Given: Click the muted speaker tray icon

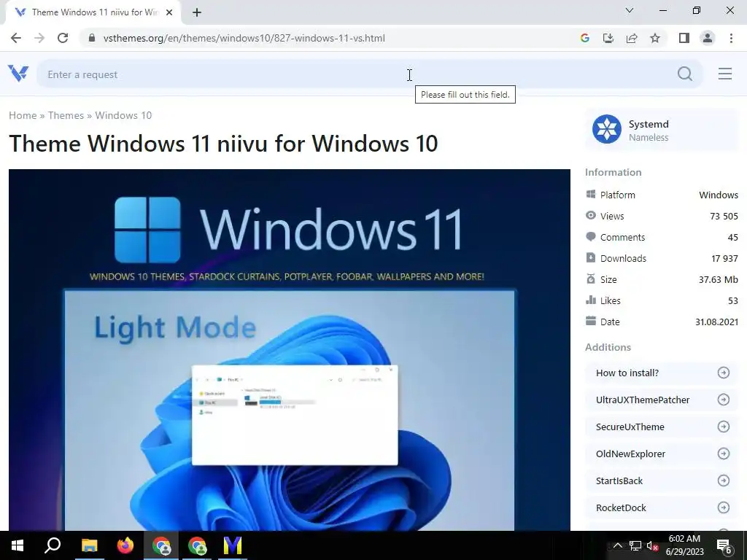Looking at the screenshot, I should tap(653, 545).
